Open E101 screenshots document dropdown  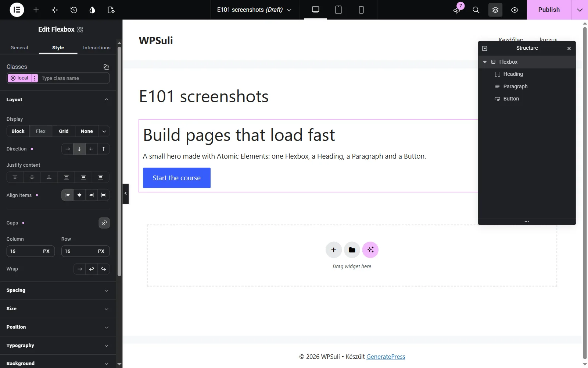coord(254,10)
